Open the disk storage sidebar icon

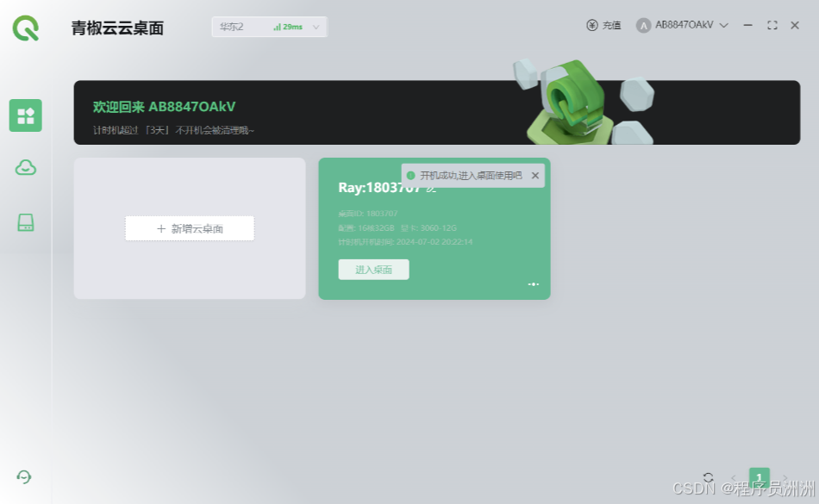coord(26,222)
